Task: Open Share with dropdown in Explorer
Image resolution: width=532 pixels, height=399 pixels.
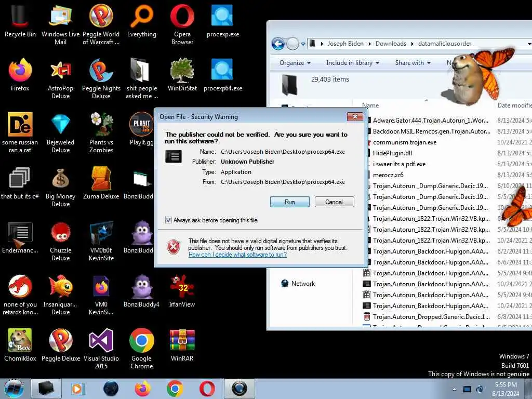Action: click(413, 63)
